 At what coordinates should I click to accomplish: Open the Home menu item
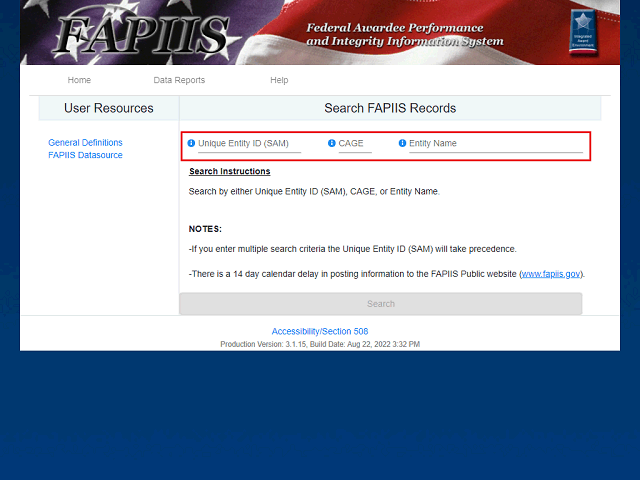click(79, 80)
